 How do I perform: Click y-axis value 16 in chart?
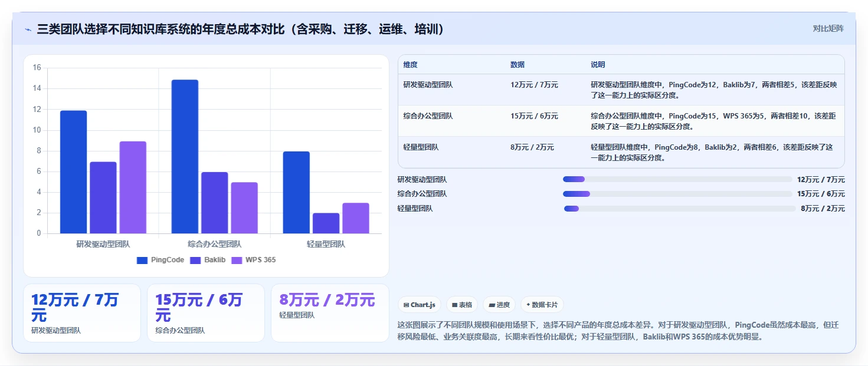click(37, 68)
